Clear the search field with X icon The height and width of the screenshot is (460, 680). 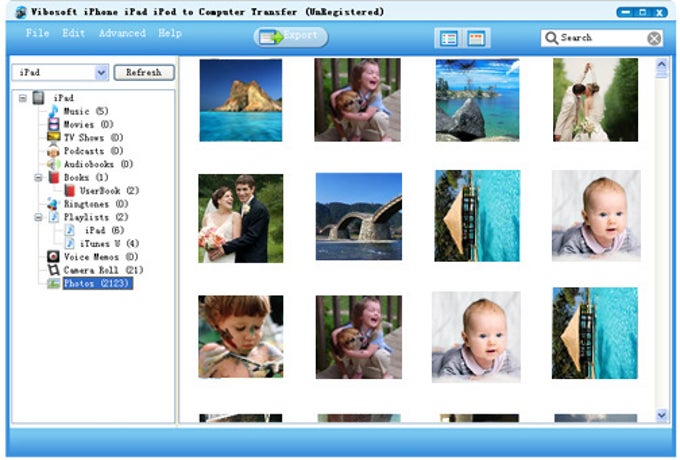[x=654, y=39]
